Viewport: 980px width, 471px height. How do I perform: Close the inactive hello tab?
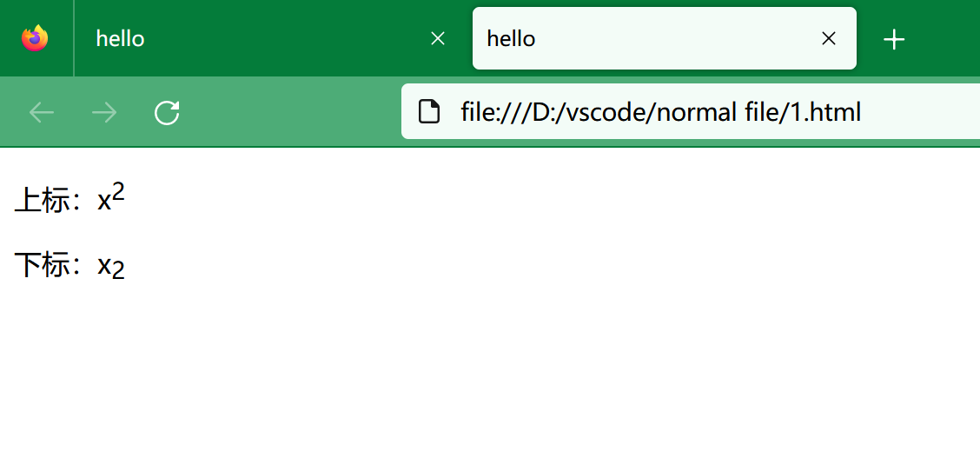(438, 38)
